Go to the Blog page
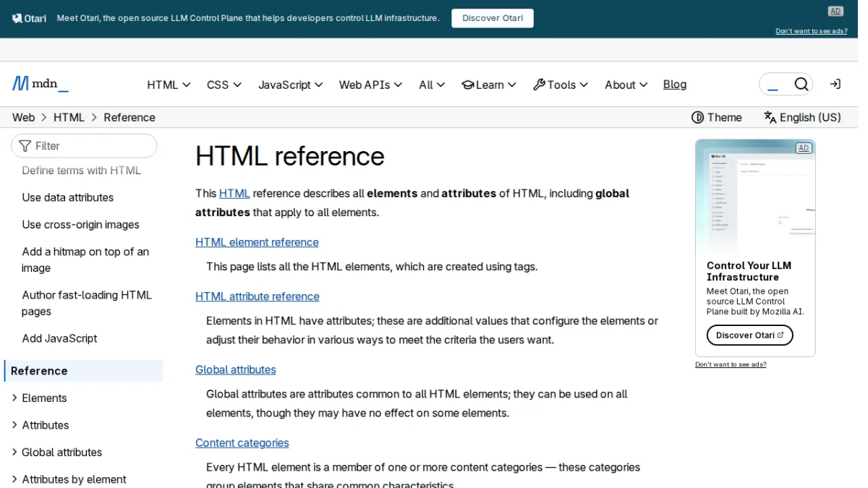The height and width of the screenshot is (488, 868). [x=675, y=85]
